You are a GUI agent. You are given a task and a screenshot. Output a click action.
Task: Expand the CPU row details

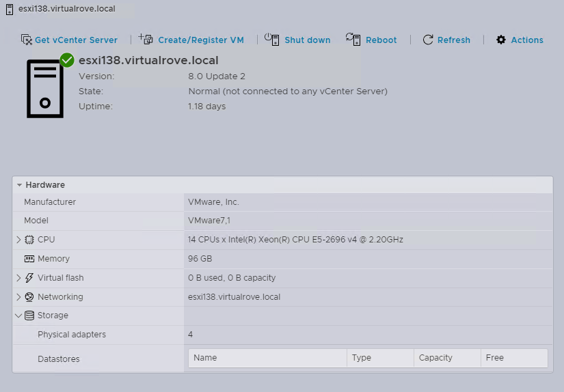coord(18,240)
